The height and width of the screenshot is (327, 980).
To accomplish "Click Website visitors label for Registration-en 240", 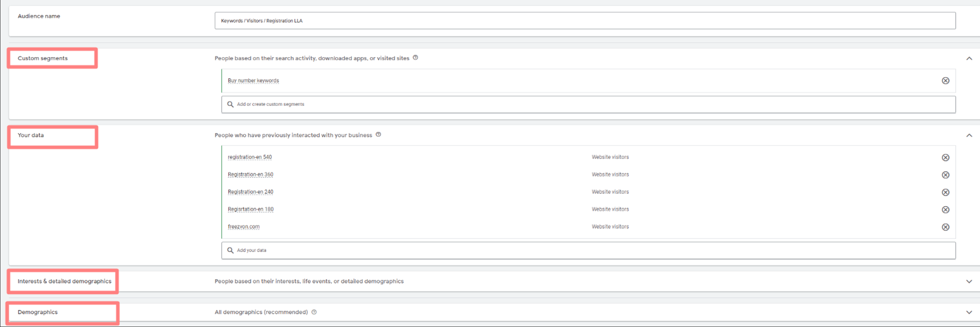I will pyautogui.click(x=610, y=192).
